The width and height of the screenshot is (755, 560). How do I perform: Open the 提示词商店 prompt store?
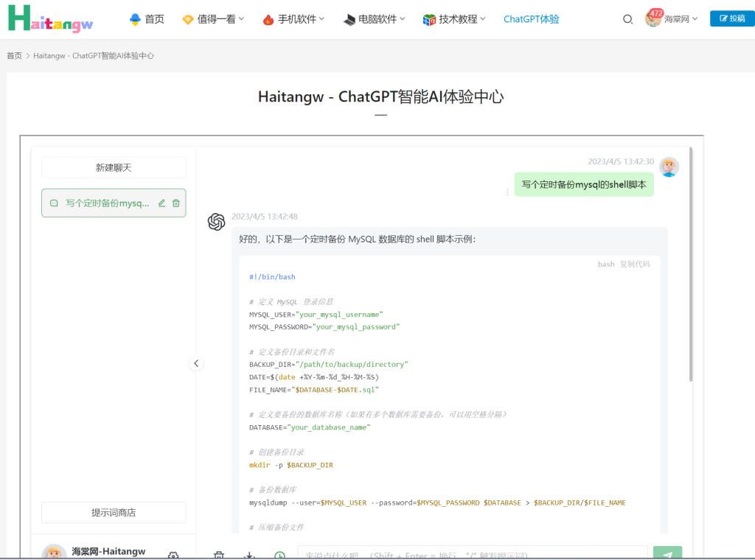[x=114, y=512]
